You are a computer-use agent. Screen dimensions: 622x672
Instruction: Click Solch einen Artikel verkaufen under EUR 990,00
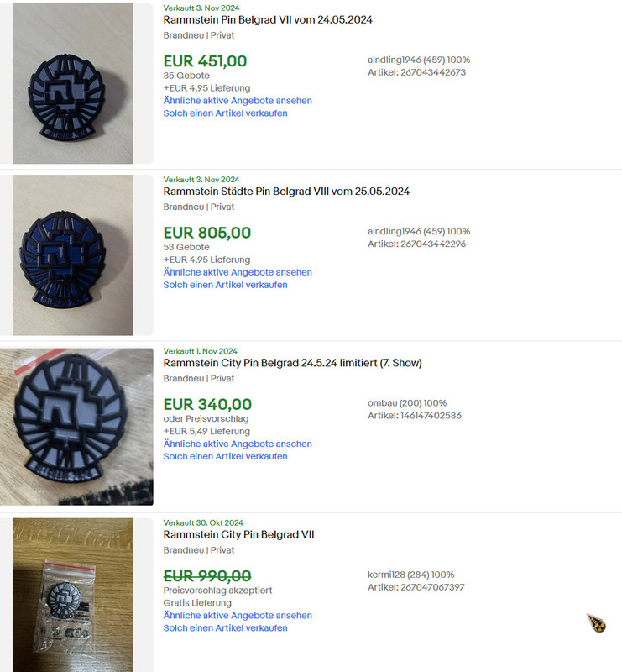tap(225, 627)
